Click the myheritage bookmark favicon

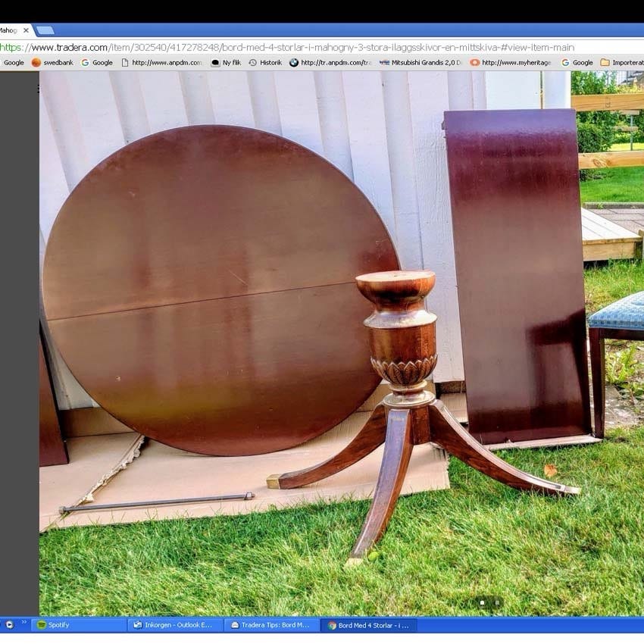point(475,62)
